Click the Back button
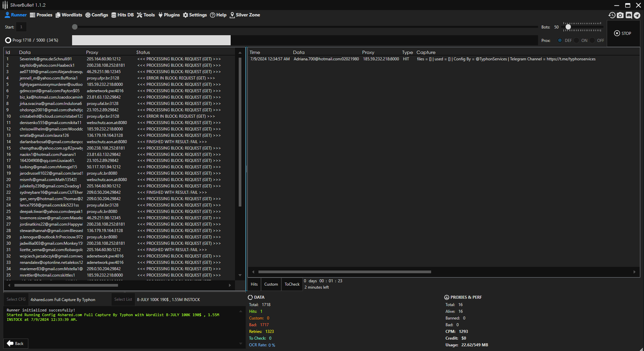This screenshot has width=644, height=351. 16,343
